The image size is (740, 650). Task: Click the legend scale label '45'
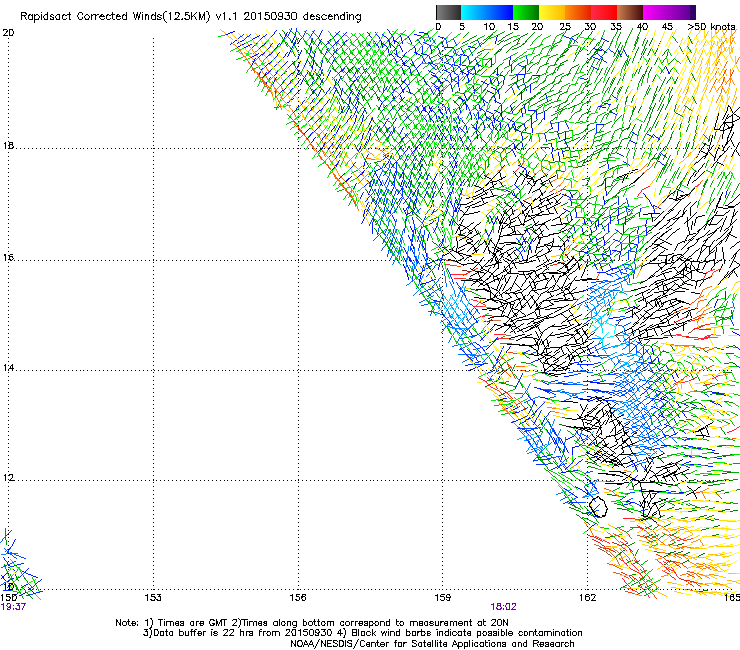pyautogui.click(x=667, y=27)
